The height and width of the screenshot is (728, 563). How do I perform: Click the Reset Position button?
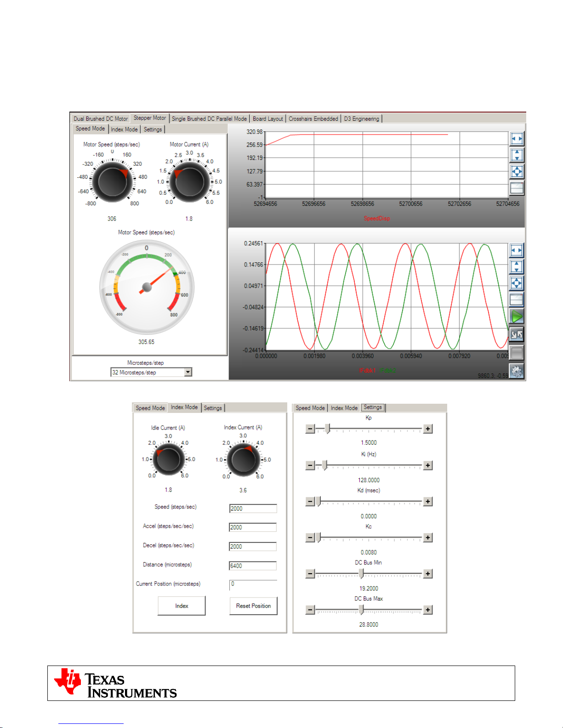click(x=253, y=606)
